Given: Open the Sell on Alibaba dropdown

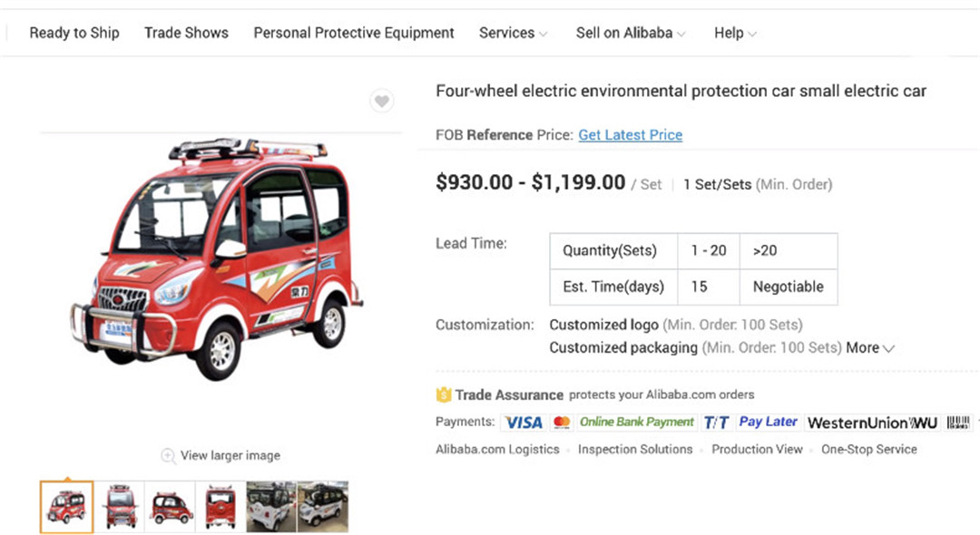Looking at the screenshot, I should click(631, 33).
